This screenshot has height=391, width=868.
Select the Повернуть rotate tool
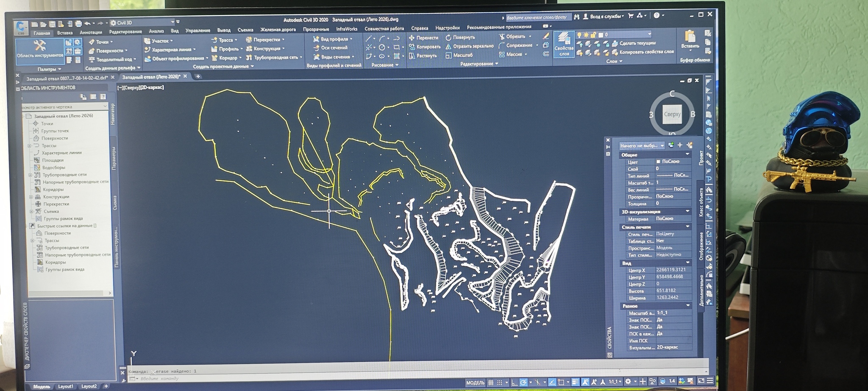pos(460,37)
